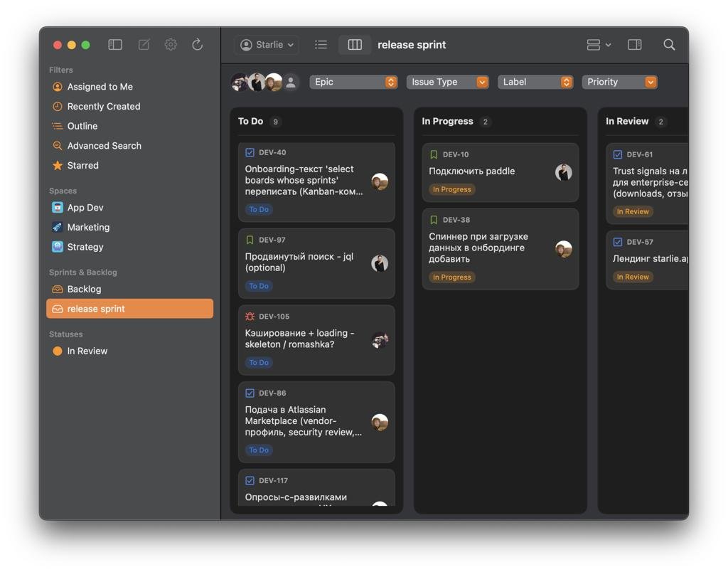Click the DEV-38 story bookmark icon

tap(434, 220)
